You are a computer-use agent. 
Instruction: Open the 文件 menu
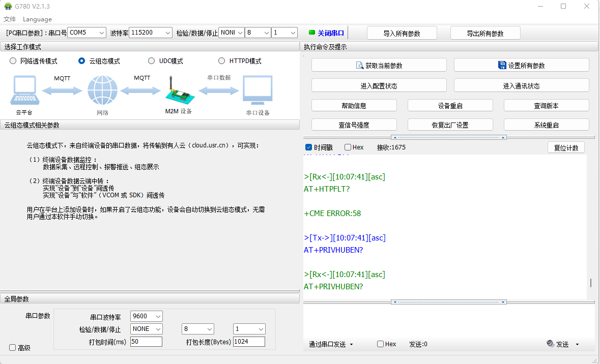point(10,19)
